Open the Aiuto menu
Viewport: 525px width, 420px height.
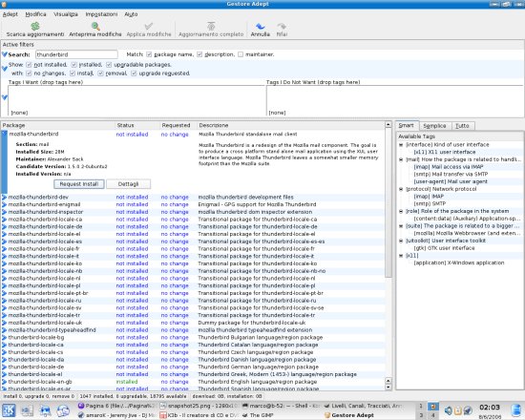click(131, 14)
